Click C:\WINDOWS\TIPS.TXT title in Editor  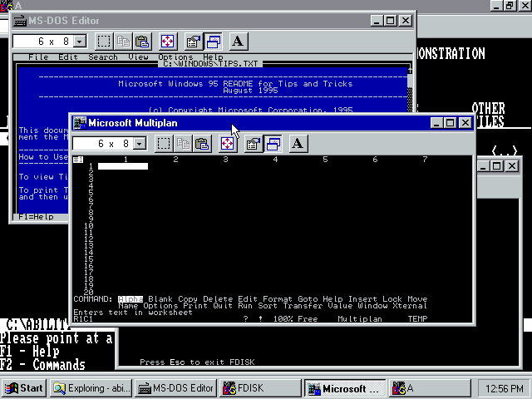coord(210,64)
